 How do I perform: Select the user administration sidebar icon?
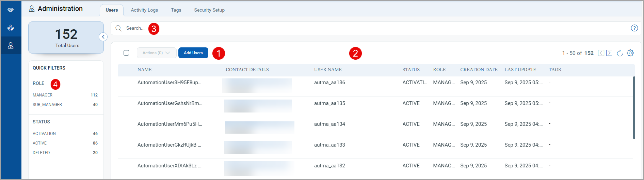click(x=11, y=45)
